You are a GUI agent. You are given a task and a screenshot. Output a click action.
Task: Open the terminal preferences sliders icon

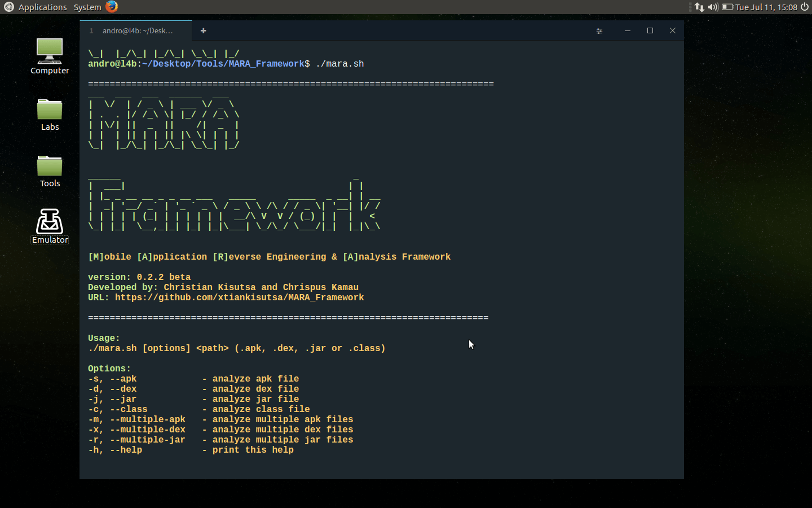pyautogui.click(x=599, y=31)
